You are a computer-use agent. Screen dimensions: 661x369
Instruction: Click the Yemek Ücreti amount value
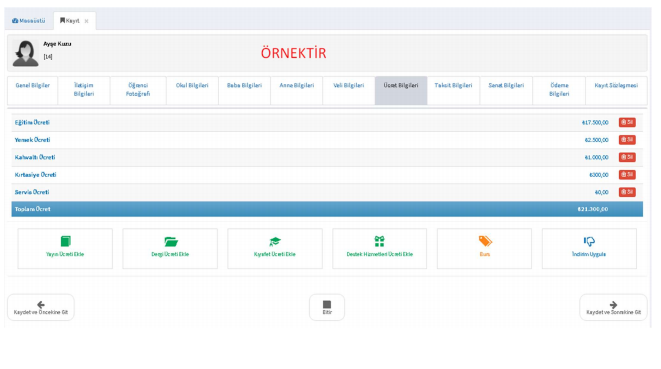click(x=596, y=140)
